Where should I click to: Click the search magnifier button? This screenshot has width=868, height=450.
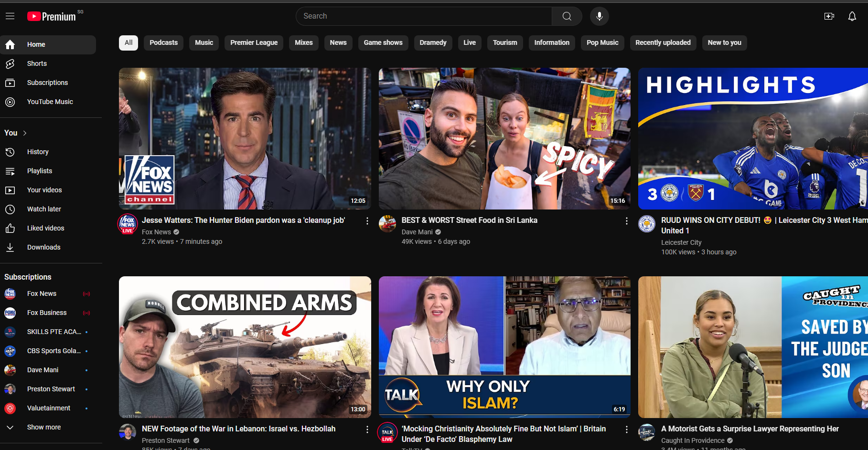[567, 16]
